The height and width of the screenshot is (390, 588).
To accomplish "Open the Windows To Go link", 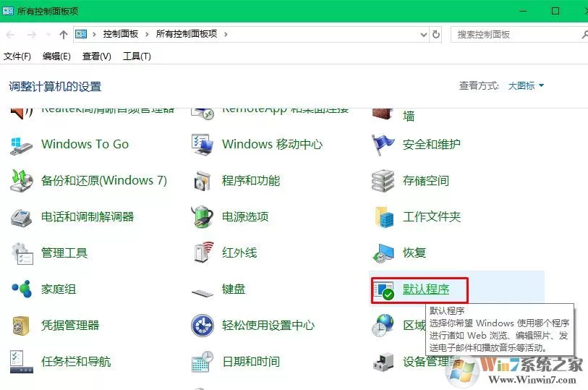I will [x=85, y=144].
